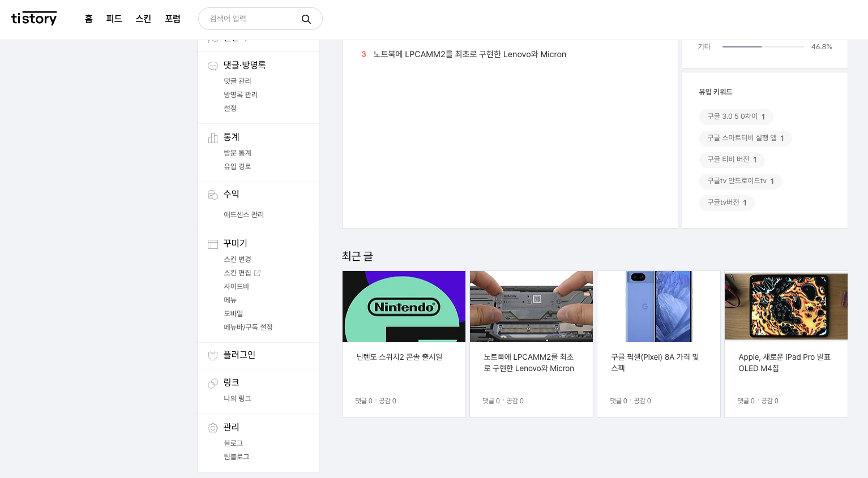Open the 피드 menu
Image resolution: width=868 pixels, height=478 pixels.
[x=114, y=19]
